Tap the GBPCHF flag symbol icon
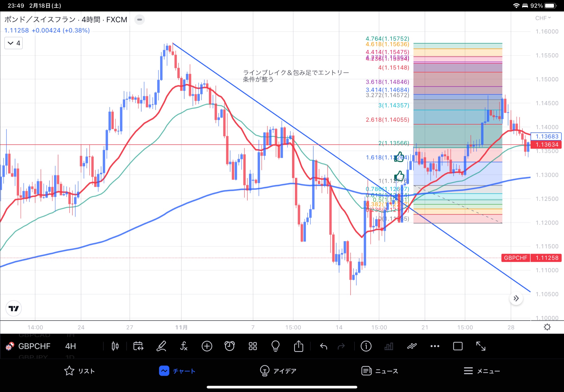Screen dimensions: 564x392 pos(10,346)
